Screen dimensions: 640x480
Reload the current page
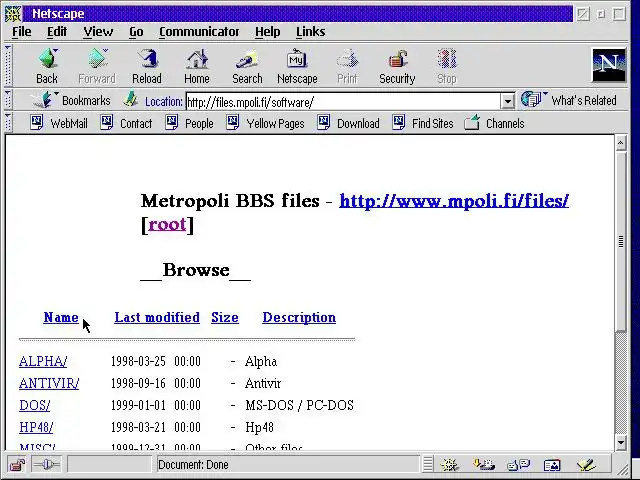[x=147, y=66]
